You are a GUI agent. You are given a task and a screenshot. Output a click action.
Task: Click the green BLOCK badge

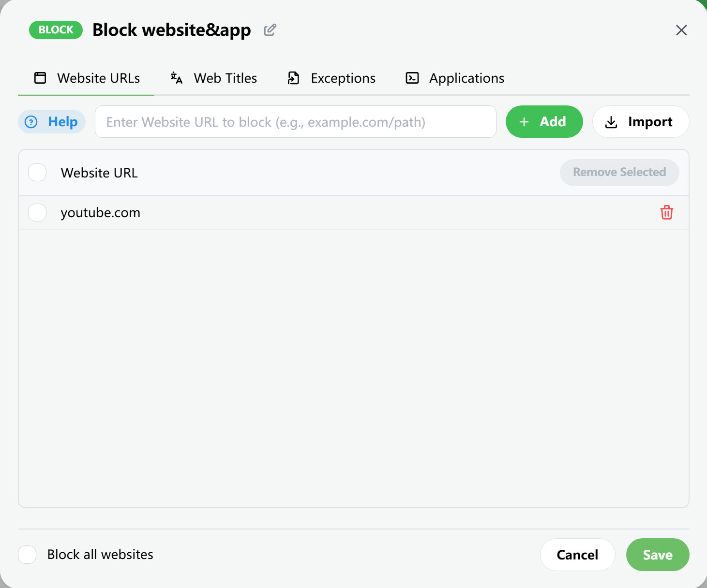coord(56,30)
